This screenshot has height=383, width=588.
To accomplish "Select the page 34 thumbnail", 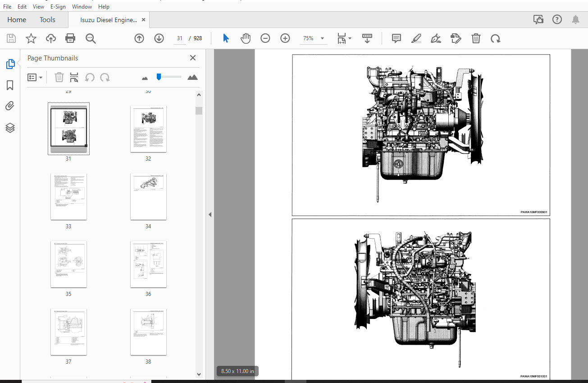I will click(x=148, y=196).
